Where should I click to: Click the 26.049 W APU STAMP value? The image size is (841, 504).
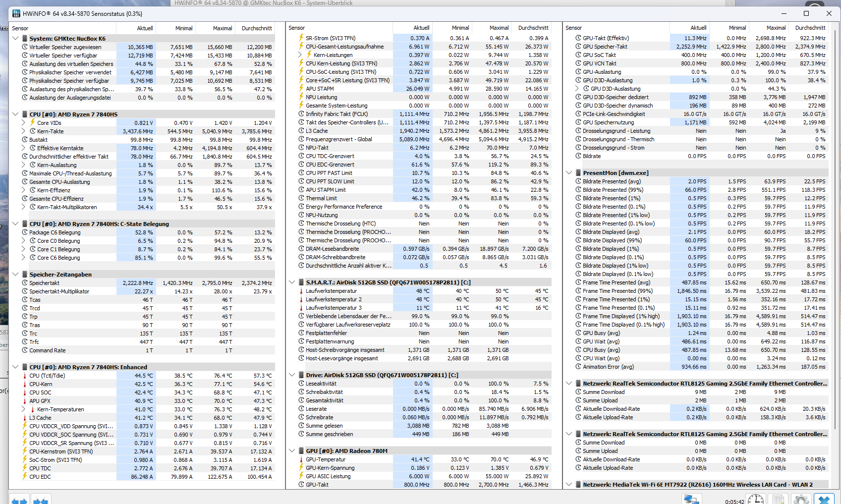pyautogui.click(x=418, y=89)
